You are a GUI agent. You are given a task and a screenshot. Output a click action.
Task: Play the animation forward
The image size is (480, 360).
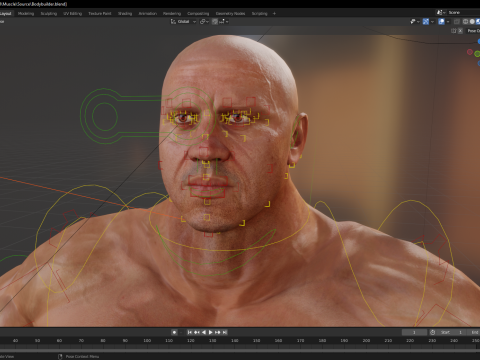pos(210,332)
